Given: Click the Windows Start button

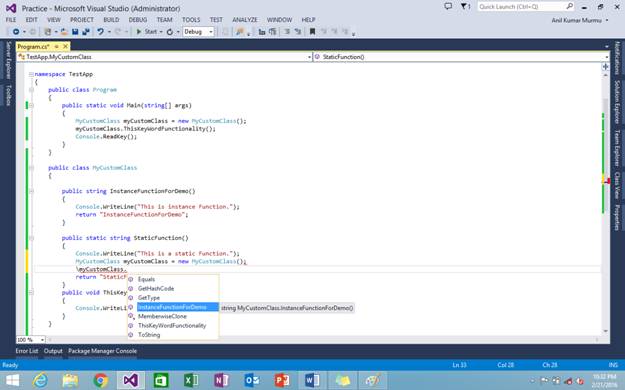Looking at the screenshot, I should click(x=12, y=380).
